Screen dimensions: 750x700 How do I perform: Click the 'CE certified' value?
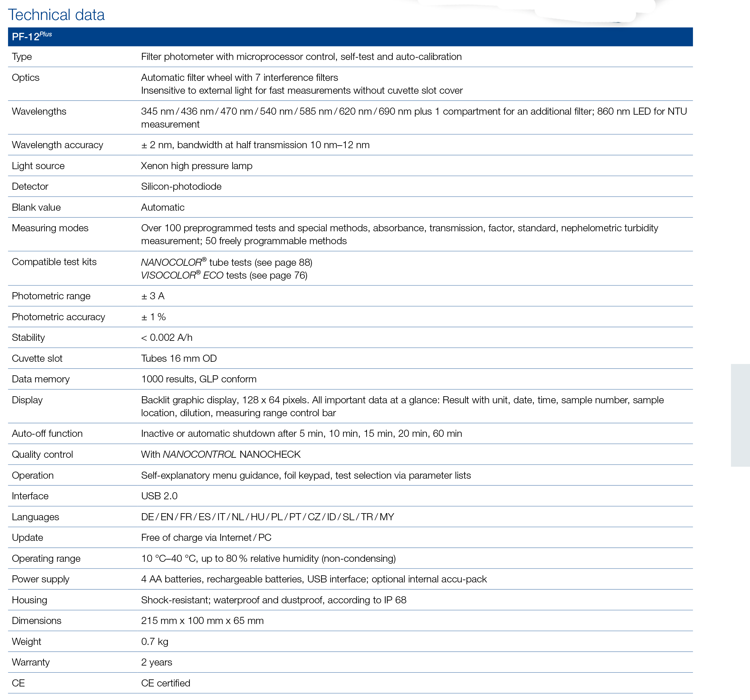[x=166, y=683]
